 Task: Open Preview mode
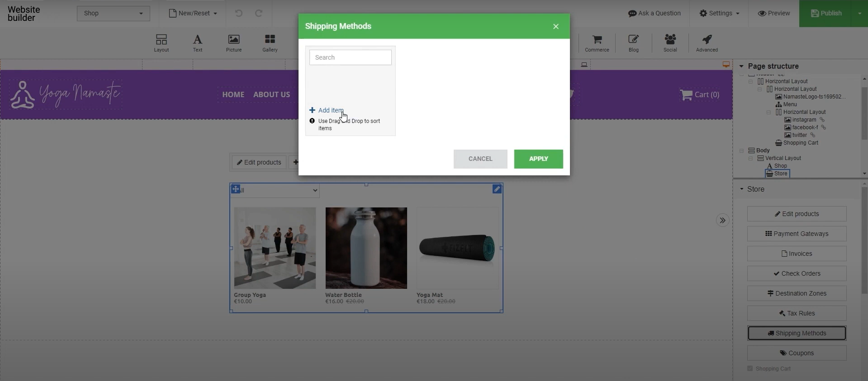[774, 13]
